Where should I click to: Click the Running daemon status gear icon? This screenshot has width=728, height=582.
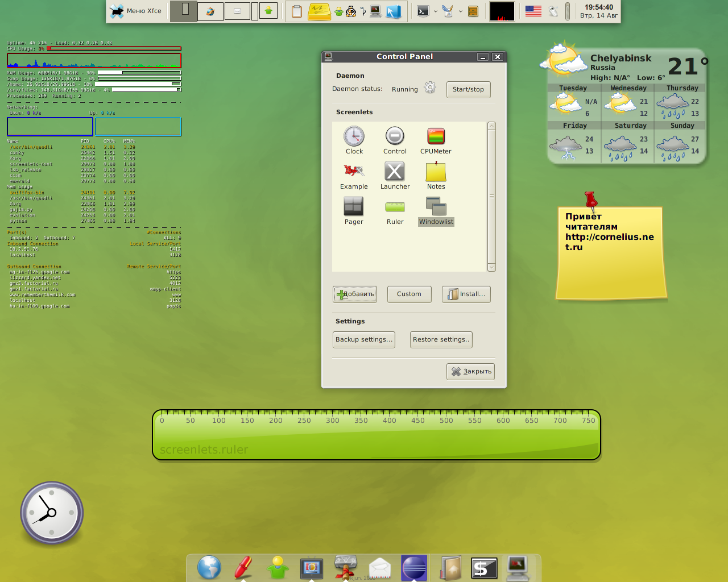(430, 88)
